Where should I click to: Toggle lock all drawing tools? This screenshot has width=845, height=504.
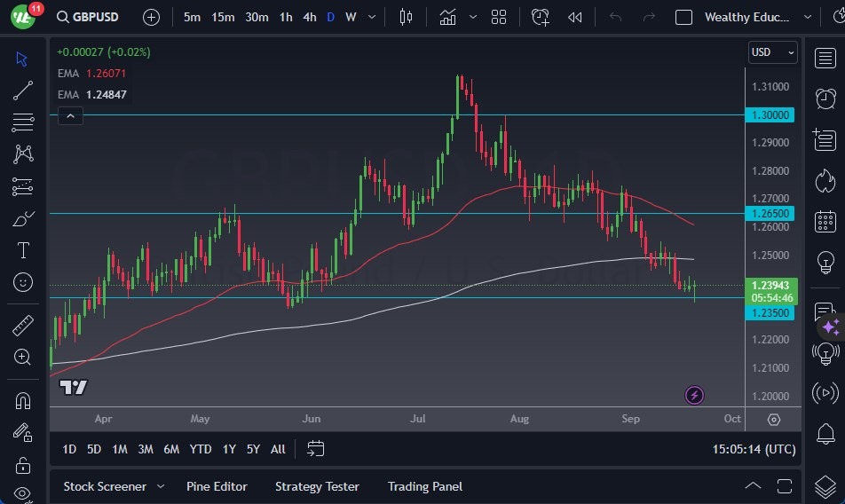[x=23, y=465]
